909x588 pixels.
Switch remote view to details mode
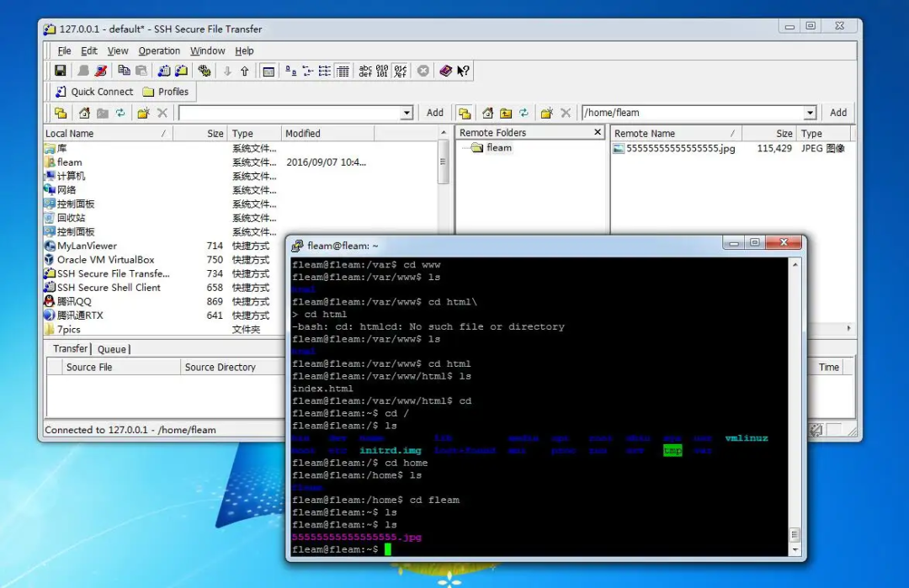(343, 70)
